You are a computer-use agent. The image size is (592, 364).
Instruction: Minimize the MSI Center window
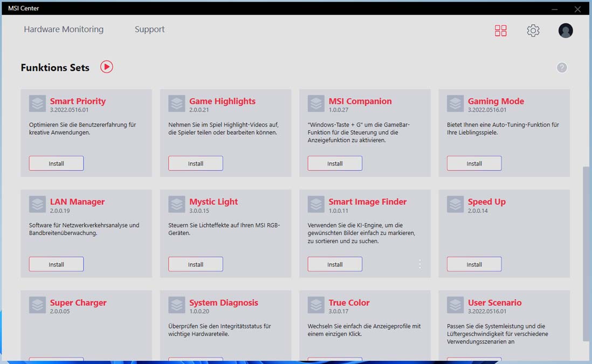pos(555,9)
